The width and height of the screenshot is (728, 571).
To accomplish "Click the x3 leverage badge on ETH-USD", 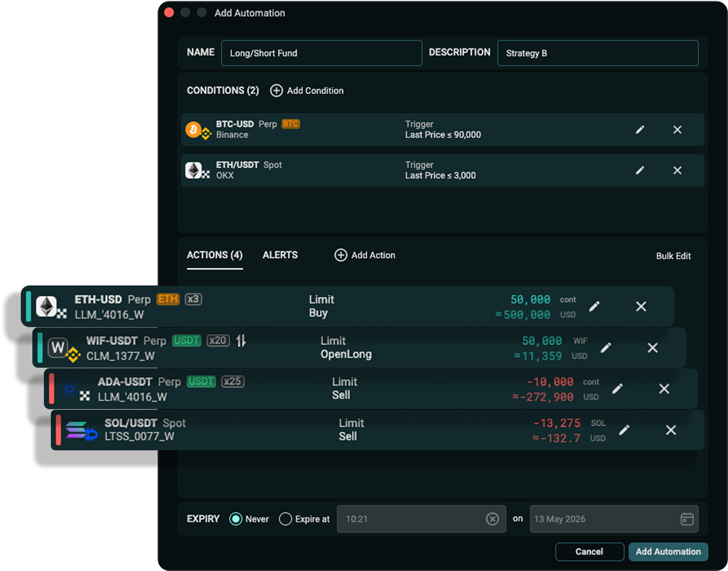I will pyautogui.click(x=193, y=299).
